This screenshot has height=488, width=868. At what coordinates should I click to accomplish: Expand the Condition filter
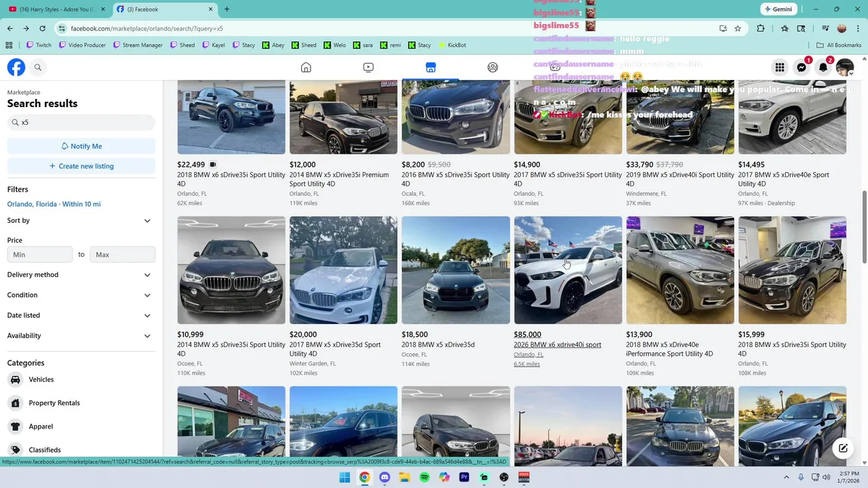point(81,296)
